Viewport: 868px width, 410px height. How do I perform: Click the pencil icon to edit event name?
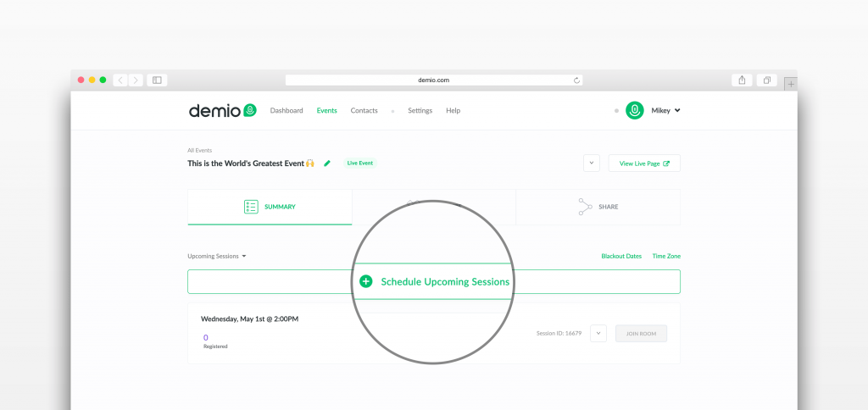(327, 163)
